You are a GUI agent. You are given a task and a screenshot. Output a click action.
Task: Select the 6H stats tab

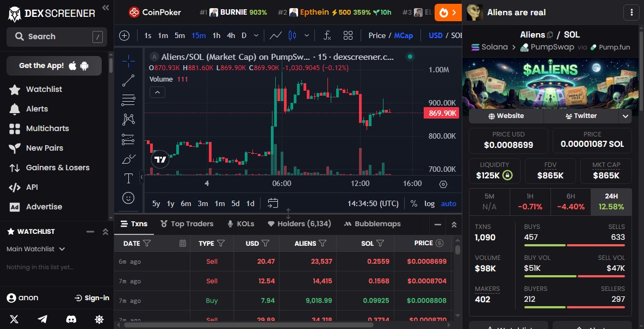[x=571, y=202]
